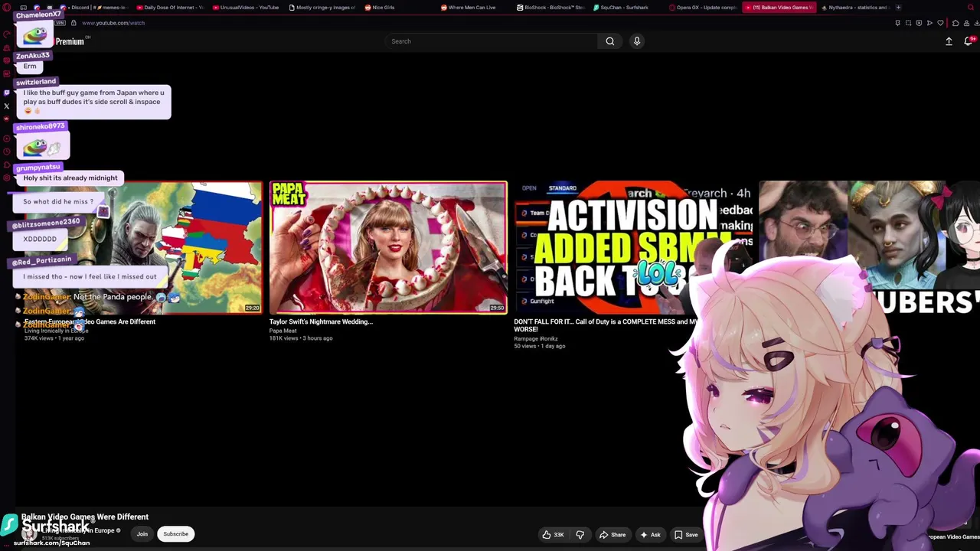980x551 pixels.
Task: Open the extensions cube icon
Action: [x=955, y=23]
